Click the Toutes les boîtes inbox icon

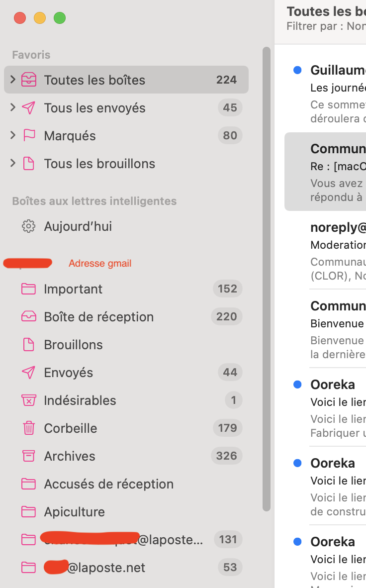coord(29,80)
